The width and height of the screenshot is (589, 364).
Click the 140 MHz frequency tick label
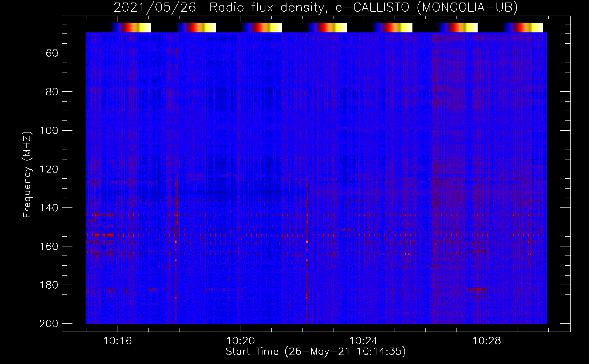point(49,208)
